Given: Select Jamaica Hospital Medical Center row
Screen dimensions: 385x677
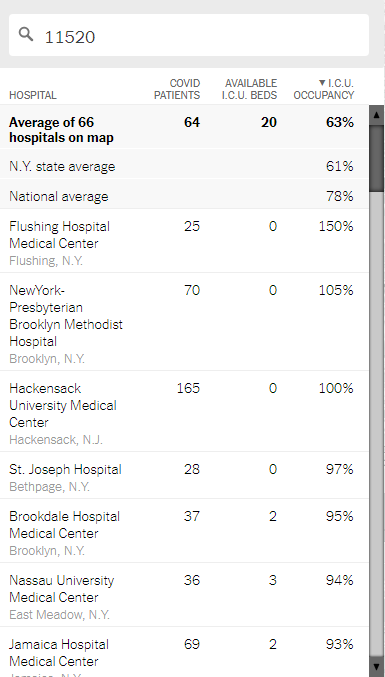Looking at the screenshot, I should coord(184,652).
